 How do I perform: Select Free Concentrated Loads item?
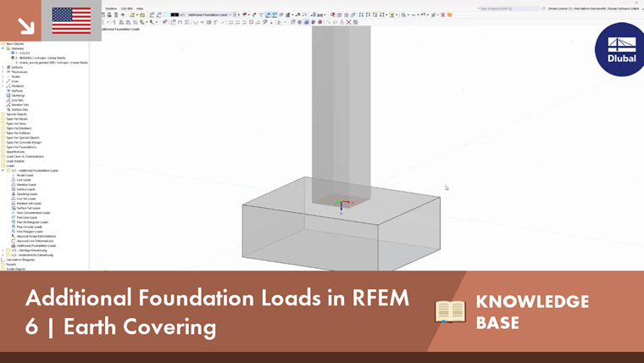[33, 213]
